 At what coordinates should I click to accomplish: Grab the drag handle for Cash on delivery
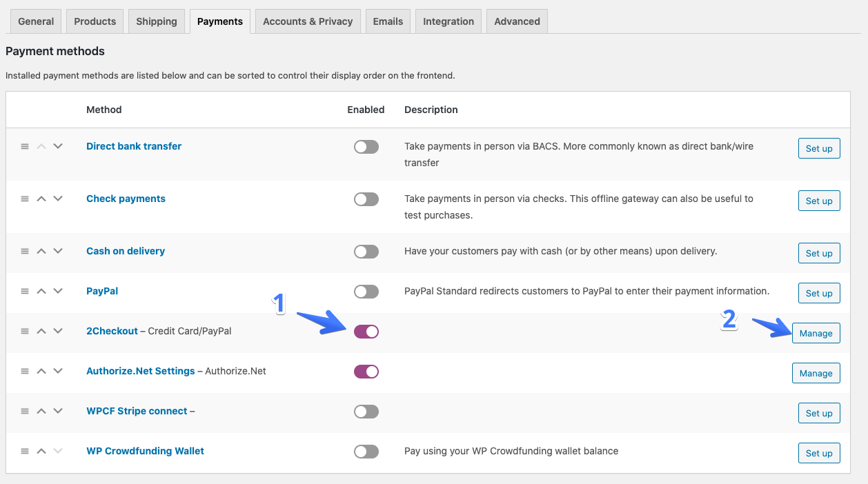[x=25, y=252]
